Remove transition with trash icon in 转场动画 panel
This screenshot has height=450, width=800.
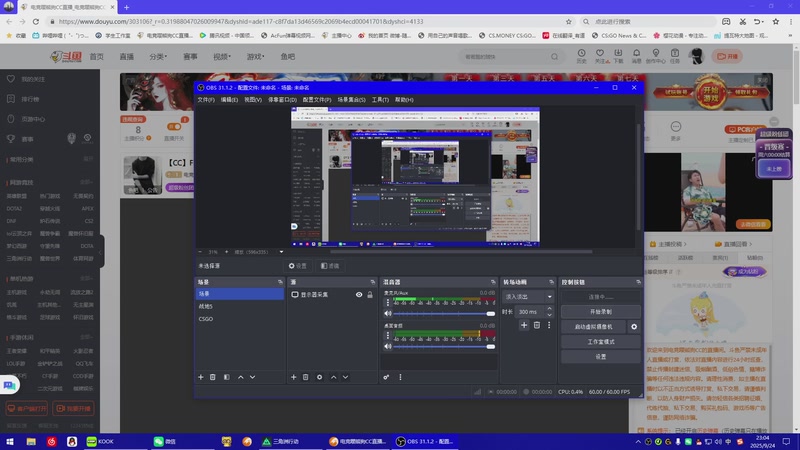[x=537, y=325]
